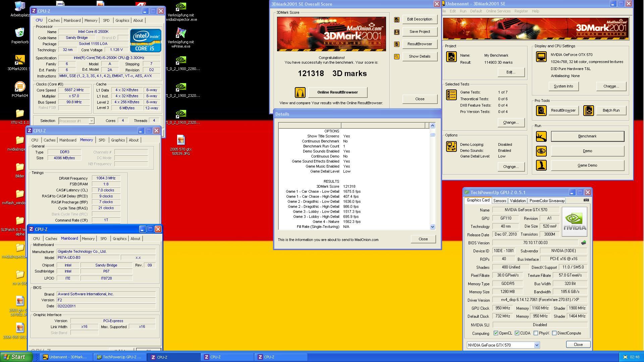Image resolution: width=644 pixels, height=362 pixels.
Task: Click the Display and CPU Settings monitor icon
Action: (541, 57)
